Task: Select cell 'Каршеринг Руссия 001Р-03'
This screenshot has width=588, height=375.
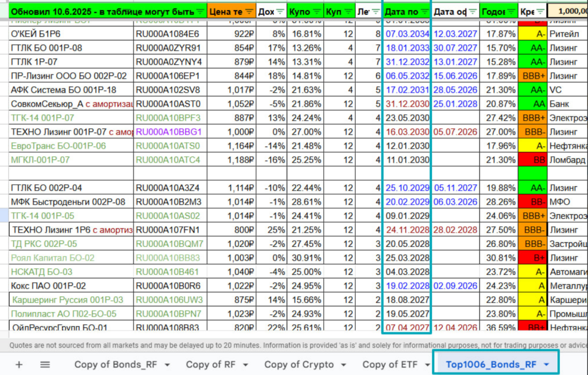Action: click(x=71, y=299)
